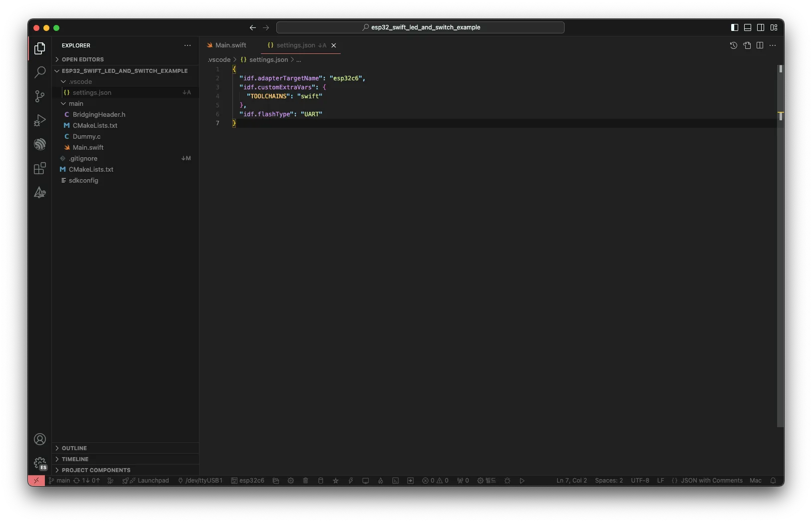Click the flame build-flash-monitor icon
Viewport: 812px width, 523px height.
pyautogui.click(x=381, y=481)
